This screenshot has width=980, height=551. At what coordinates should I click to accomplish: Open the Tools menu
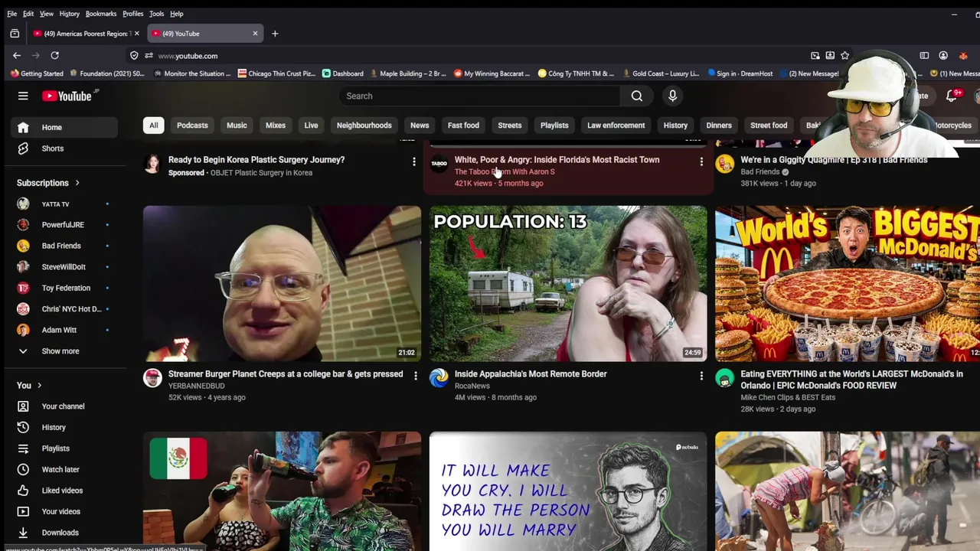click(156, 14)
